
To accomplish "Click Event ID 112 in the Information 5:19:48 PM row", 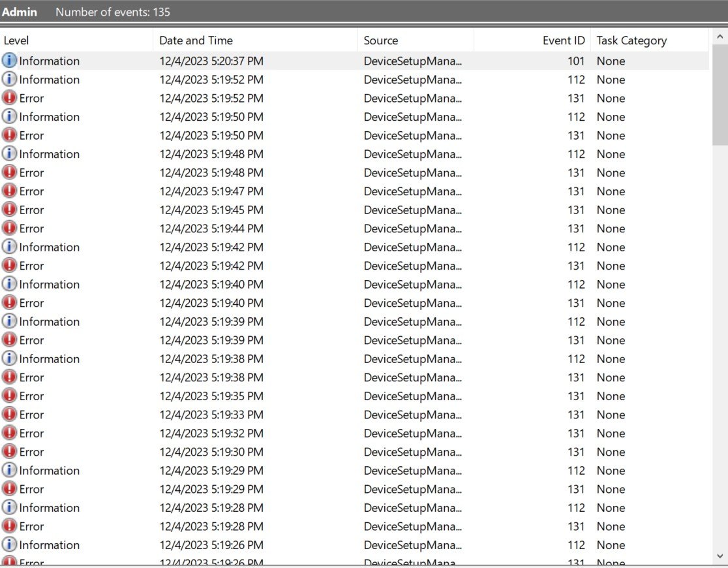I will pyautogui.click(x=576, y=154).
